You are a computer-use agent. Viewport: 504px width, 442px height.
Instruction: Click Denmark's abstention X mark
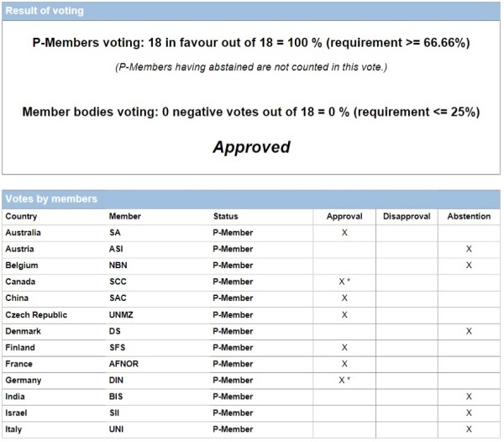pos(469,331)
